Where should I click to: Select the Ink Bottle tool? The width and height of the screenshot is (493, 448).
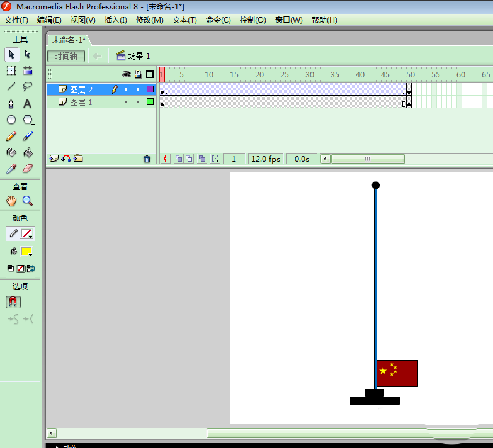(11, 153)
